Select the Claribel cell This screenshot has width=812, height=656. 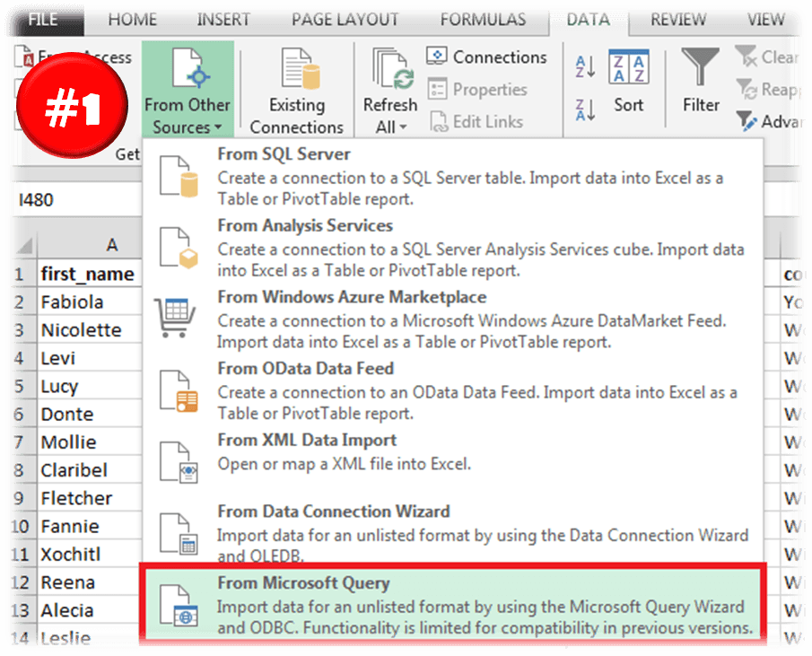pyautogui.click(x=90, y=470)
